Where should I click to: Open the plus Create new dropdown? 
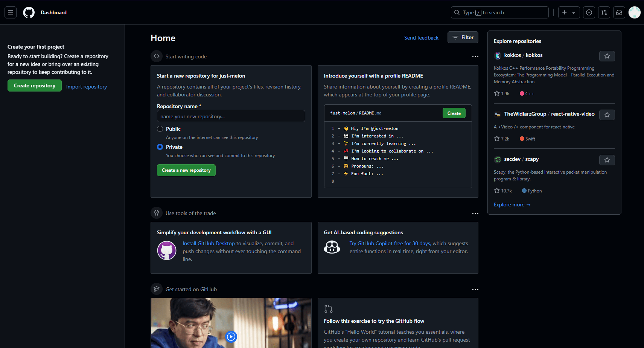pyautogui.click(x=569, y=12)
